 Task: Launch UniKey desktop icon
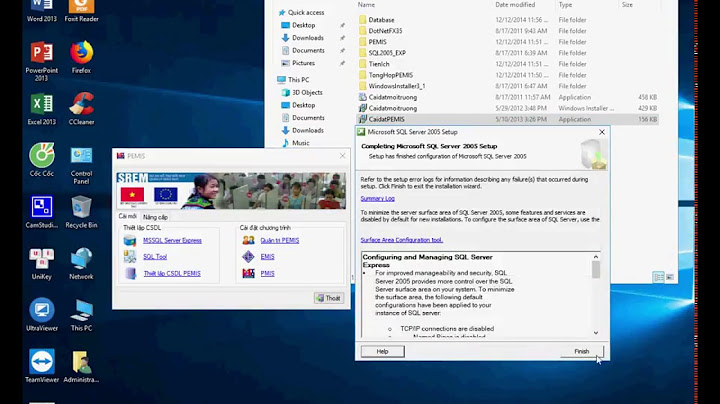(41, 264)
